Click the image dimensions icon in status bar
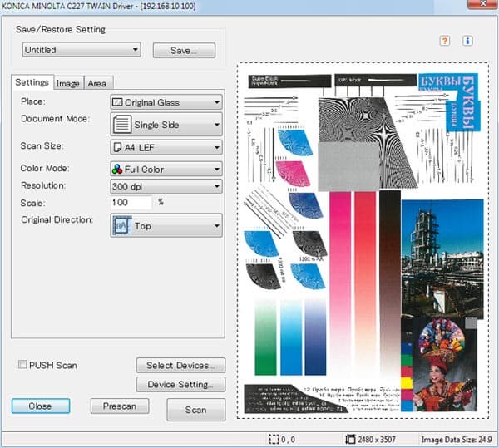The height and width of the screenshot is (448, 499). 350,440
